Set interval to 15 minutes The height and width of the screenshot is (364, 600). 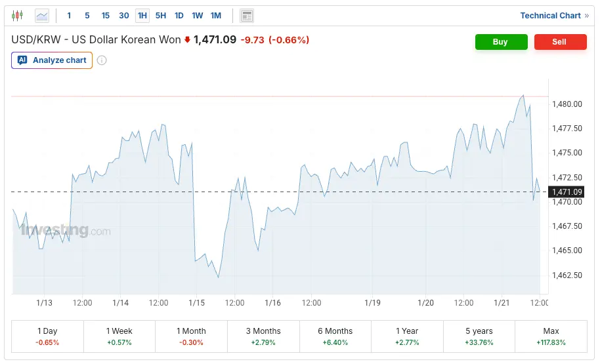(106, 16)
